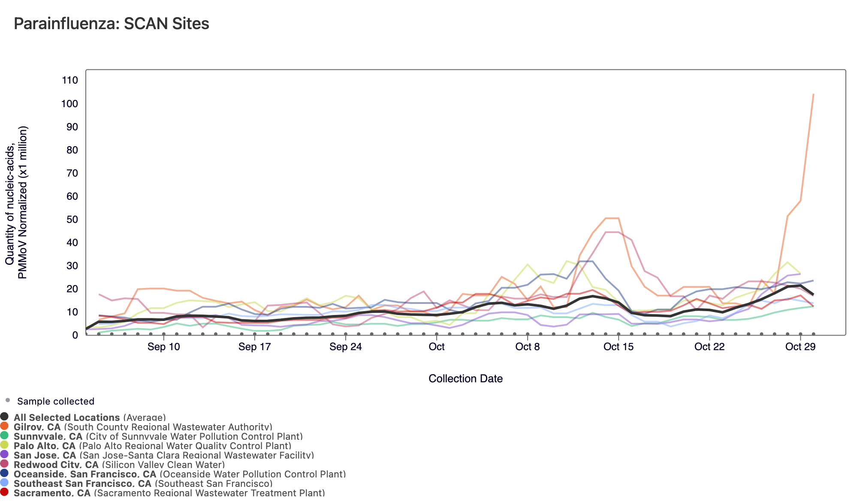Toggle the Gilroy, CA series label
This screenshot has height=504, width=863.
(x=37, y=427)
